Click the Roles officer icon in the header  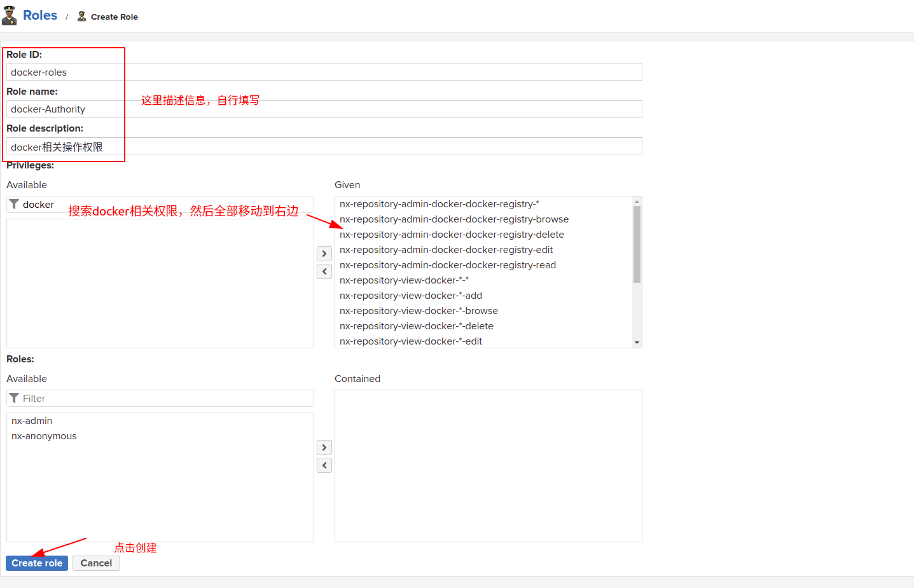pyautogui.click(x=9, y=15)
